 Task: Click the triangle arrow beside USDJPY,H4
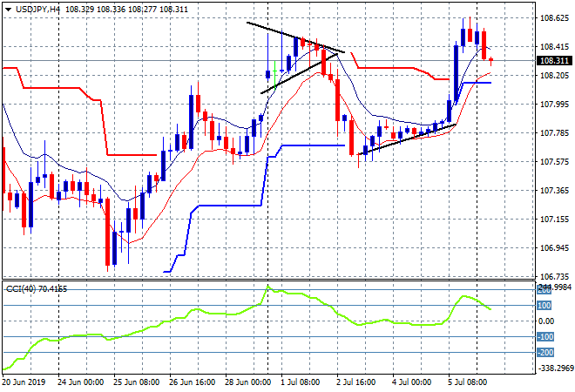point(8,10)
